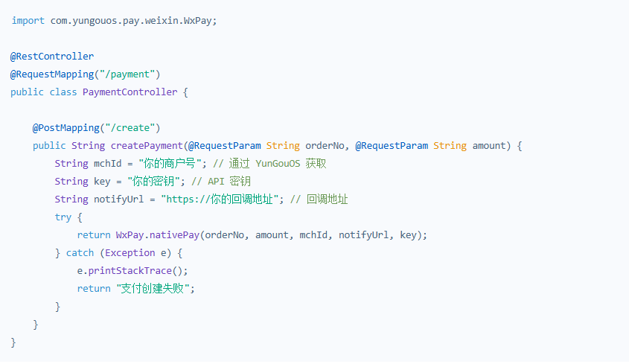Select the "/create" string literal
629x364 pixels.
130,128
